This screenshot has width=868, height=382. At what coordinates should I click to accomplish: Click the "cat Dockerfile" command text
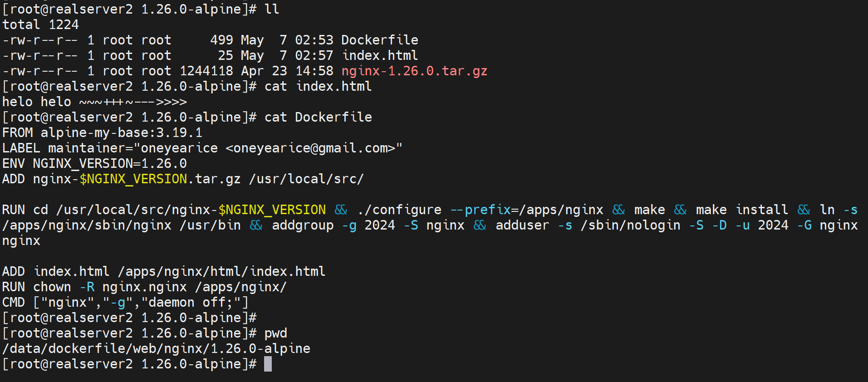318,117
